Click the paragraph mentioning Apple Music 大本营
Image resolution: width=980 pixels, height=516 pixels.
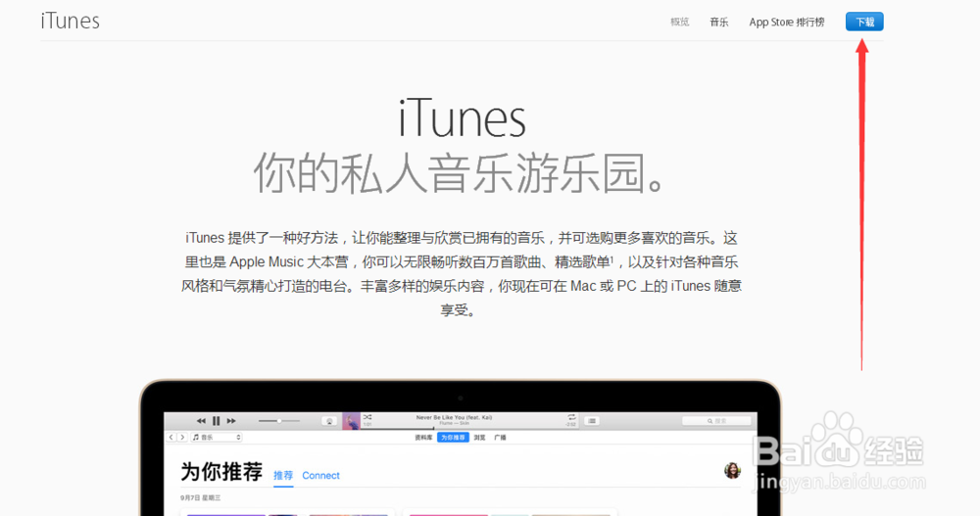462,273
